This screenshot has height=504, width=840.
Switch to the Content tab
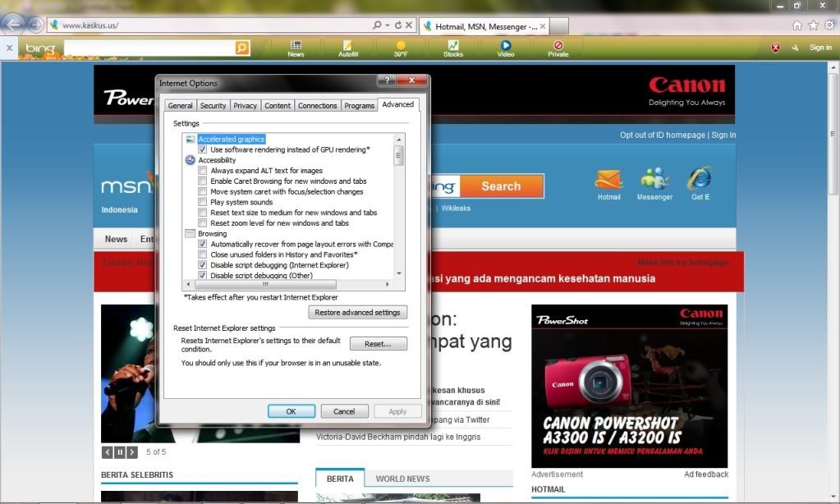(278, 106)
